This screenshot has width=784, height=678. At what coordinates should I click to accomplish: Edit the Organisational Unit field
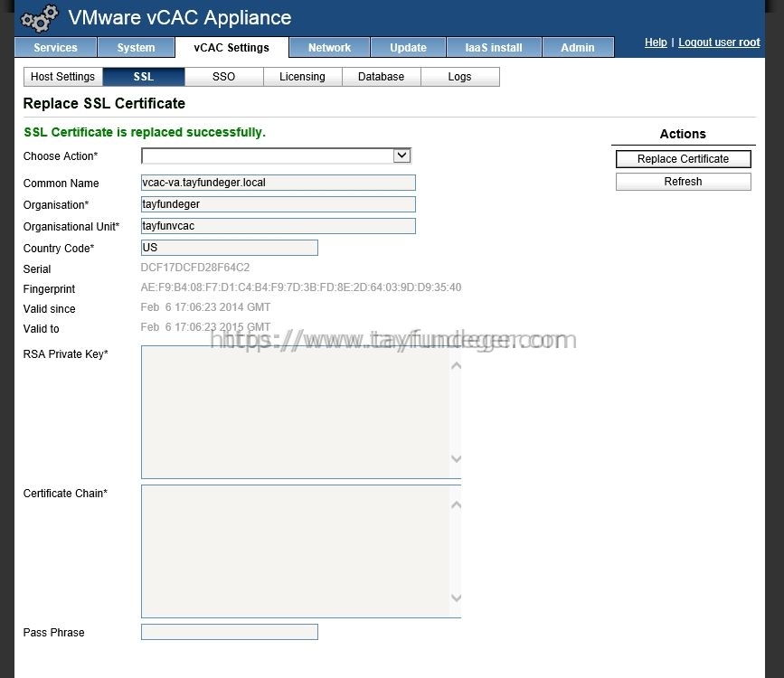(x=278, y=226)
